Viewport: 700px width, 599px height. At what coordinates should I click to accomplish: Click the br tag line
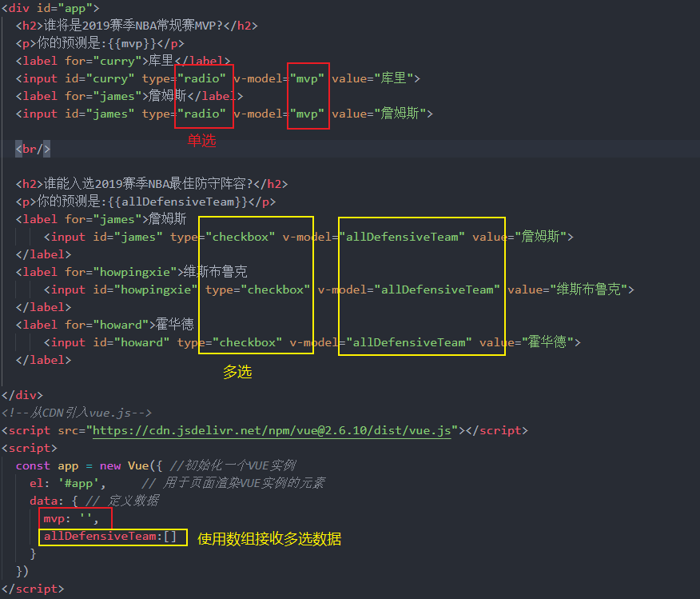click(33, 149)
